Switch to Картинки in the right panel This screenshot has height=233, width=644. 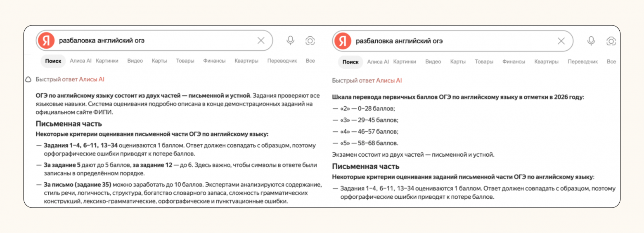(405, 62)
